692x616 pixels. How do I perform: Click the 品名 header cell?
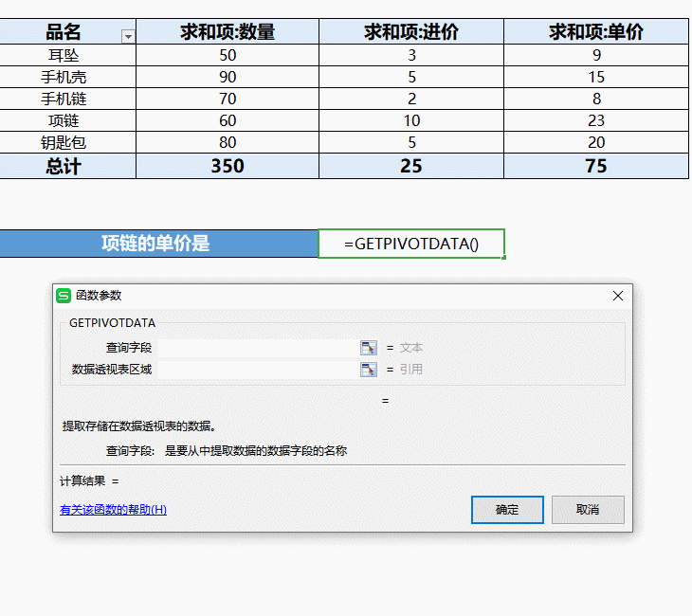(67, 32)
